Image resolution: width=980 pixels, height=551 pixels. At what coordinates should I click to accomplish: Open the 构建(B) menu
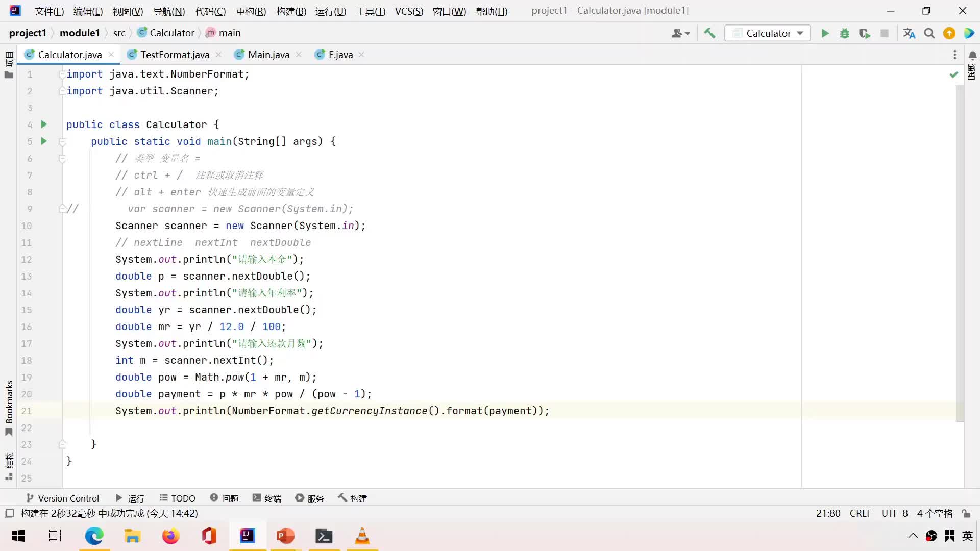point(291,11)
